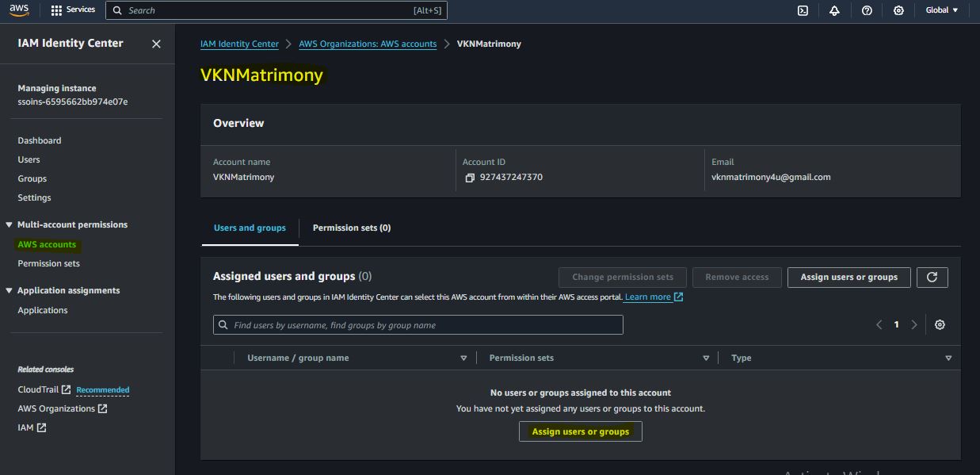The image size is (980, 475).
Task: Open the Services menu
Action: [x=73, y=10]
